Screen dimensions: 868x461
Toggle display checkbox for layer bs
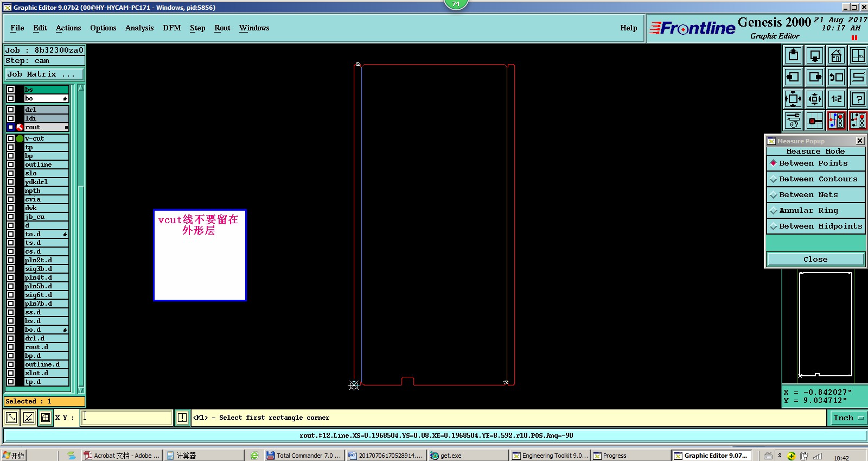coord(11,90)
